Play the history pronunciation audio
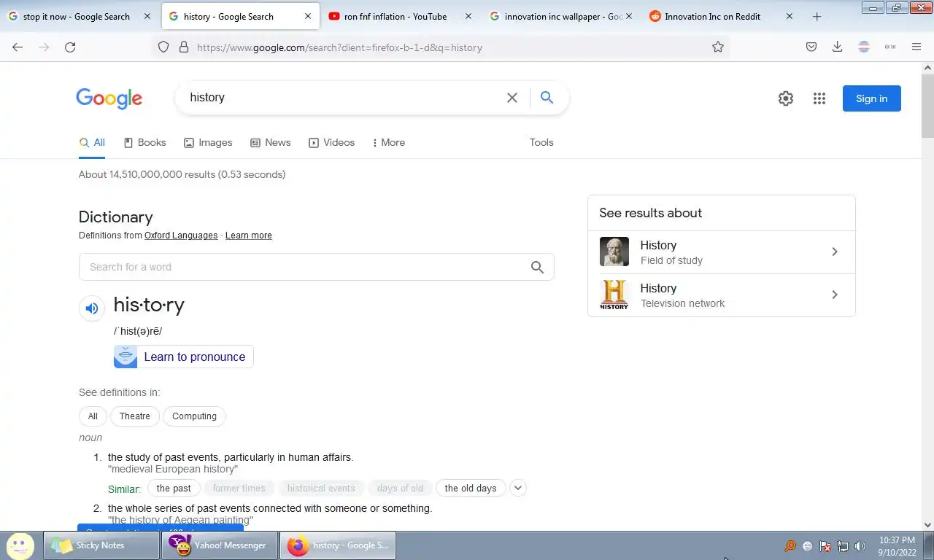 (92, 308)
